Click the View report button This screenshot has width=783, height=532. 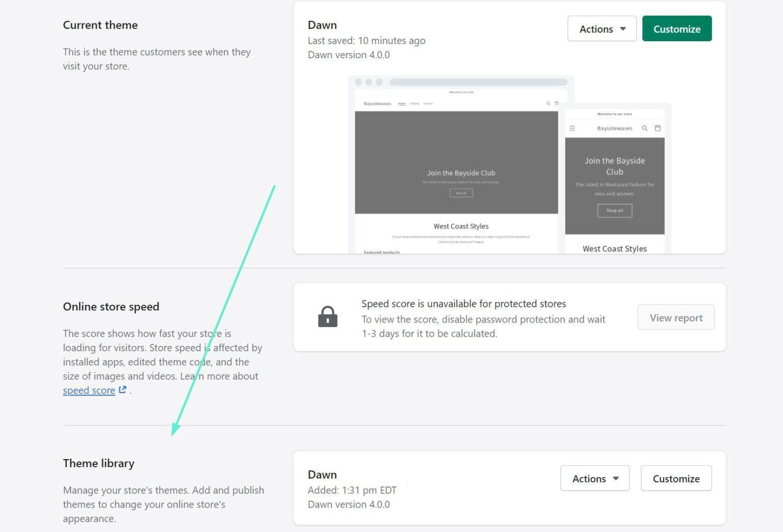click(676, 317)
